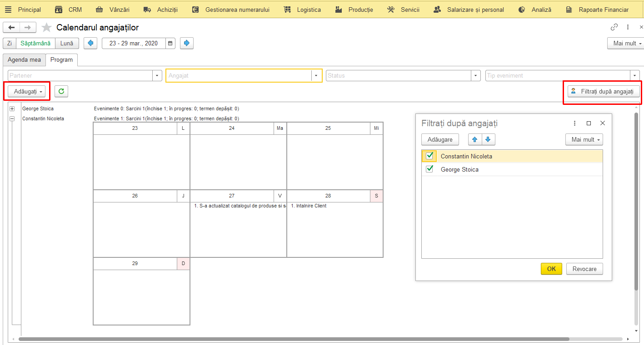Open the Analiză section
The height and width of the screenshot is (345, 644).
[x=534, y=10]
